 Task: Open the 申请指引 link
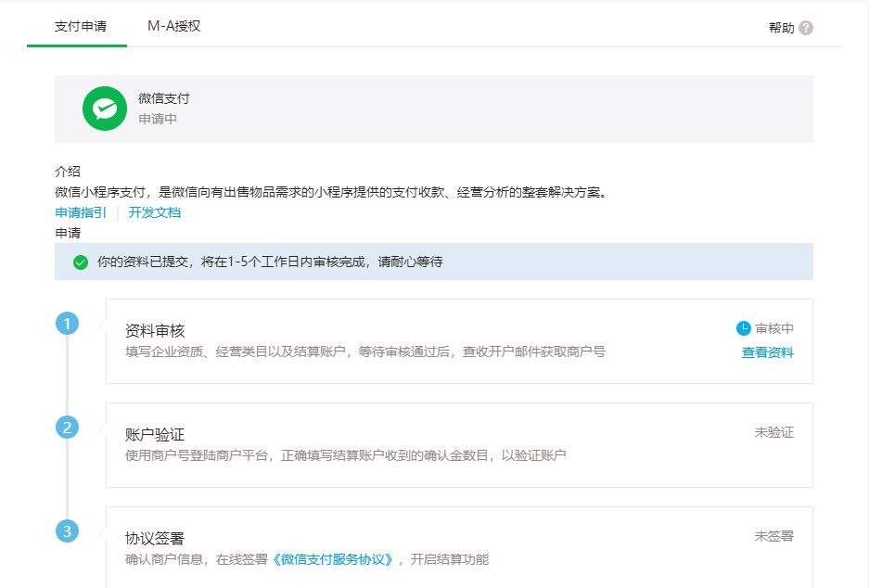tap(81, 212)
